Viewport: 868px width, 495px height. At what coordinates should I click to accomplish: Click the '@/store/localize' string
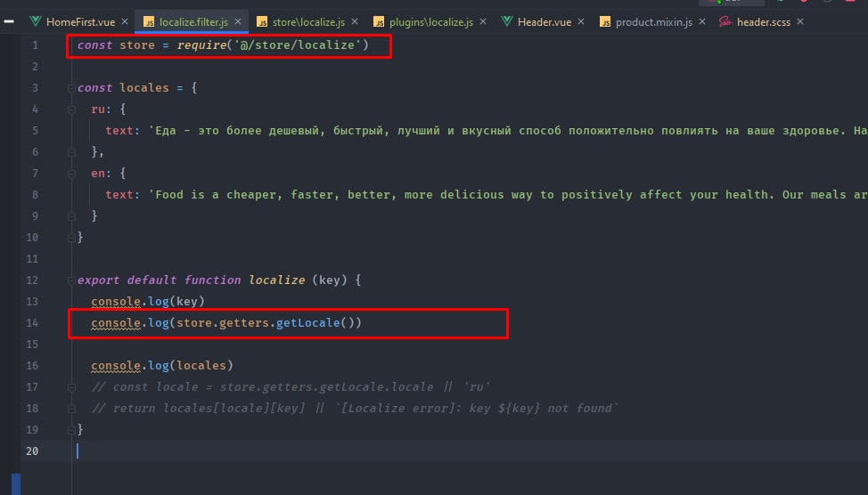point(298,45)
